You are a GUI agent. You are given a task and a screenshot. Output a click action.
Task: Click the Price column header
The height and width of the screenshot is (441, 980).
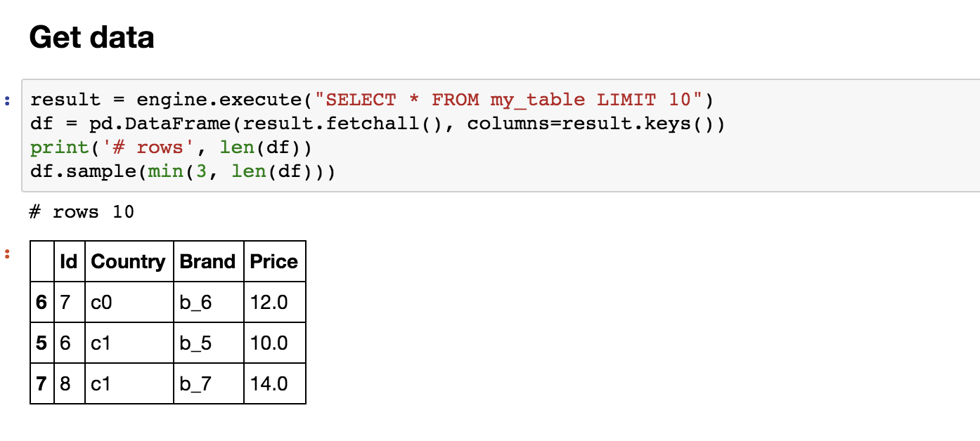[x=274, y=261]
